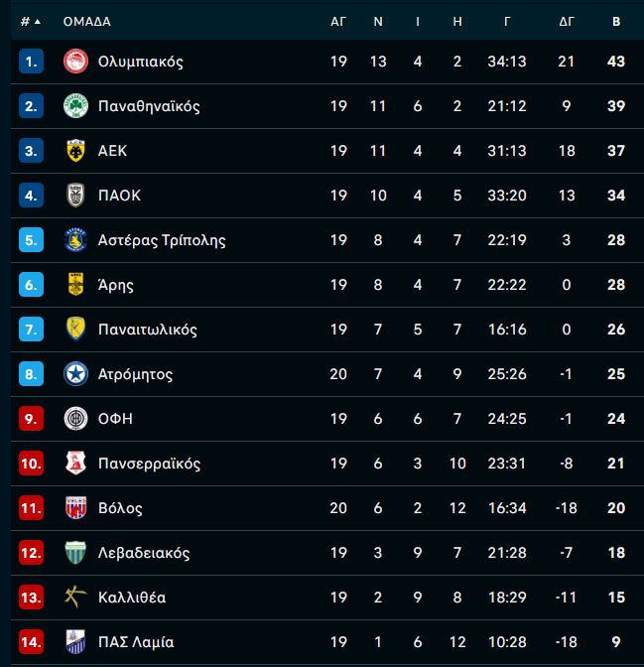Click the ΠΑΣ Λαμία table row
This screenshot has width=644, height=667.
pos(326,641)
